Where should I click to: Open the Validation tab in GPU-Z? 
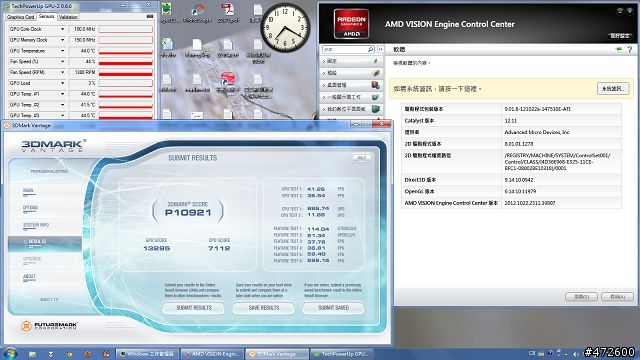[x=68, y=17]
